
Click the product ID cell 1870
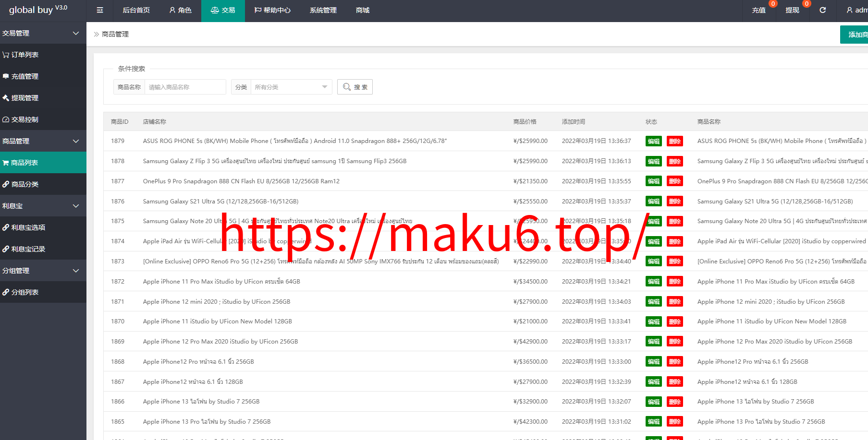(x=118, y=321)
